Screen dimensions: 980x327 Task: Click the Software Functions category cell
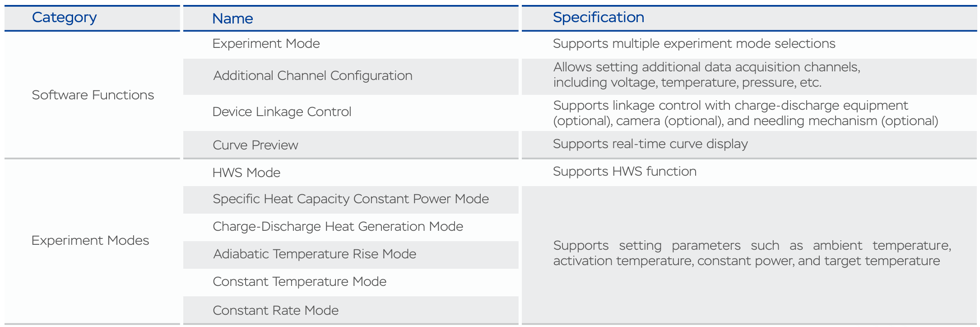[x=93, y=95]
